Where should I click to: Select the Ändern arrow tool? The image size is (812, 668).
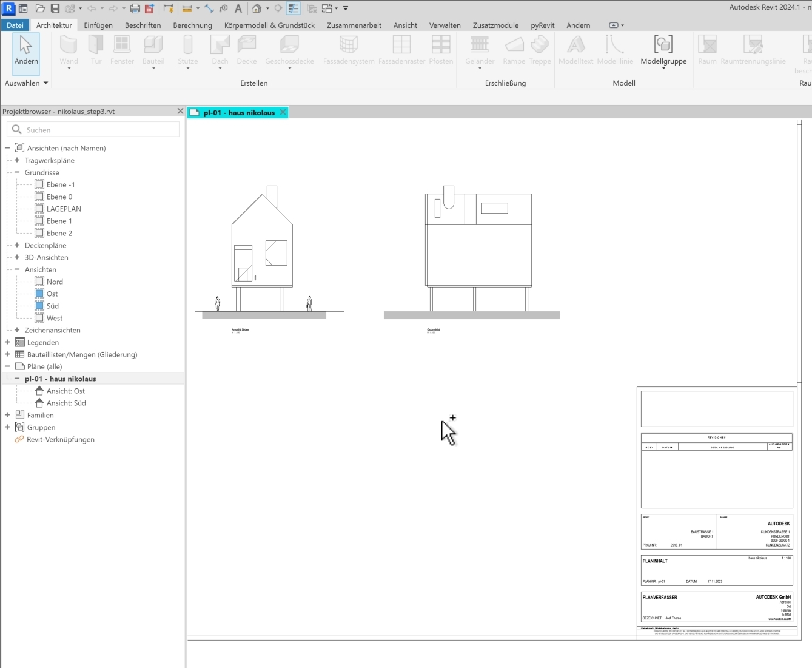coord(25,50)
